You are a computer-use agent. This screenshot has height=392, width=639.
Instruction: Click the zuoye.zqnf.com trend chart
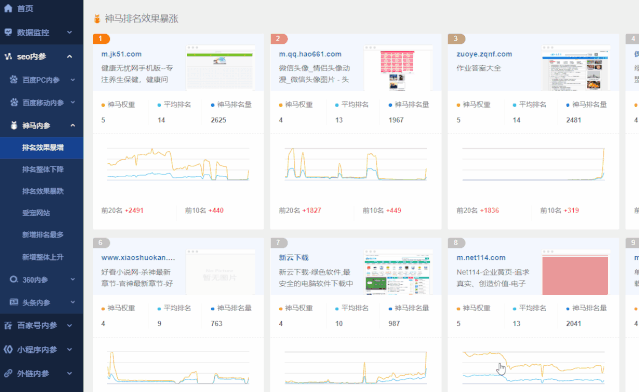tap(533, 164)
